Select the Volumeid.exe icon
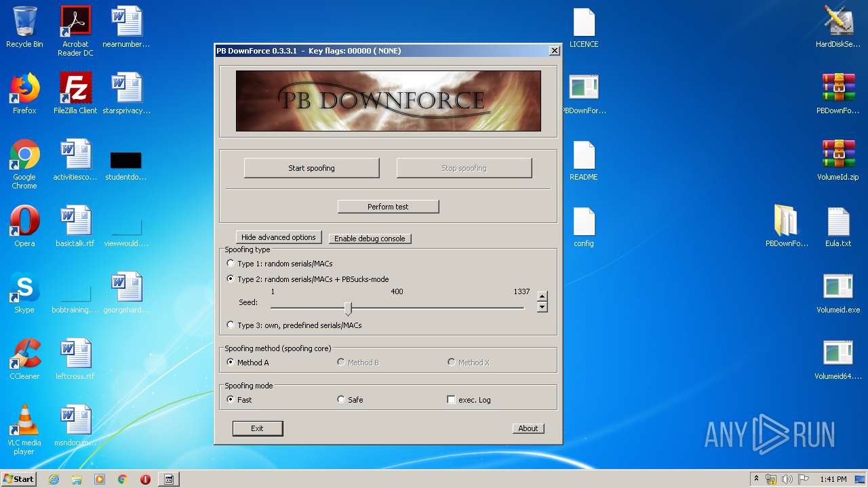 coord(838,293)
